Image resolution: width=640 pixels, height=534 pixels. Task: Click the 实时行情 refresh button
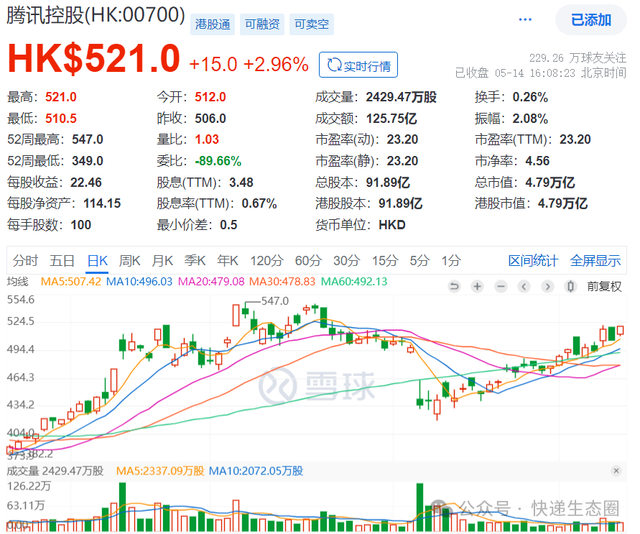(x=358, y=65)
